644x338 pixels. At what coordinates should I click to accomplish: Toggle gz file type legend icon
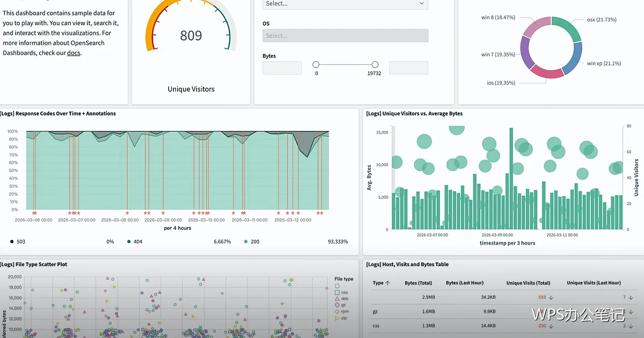tap(337, 305)
